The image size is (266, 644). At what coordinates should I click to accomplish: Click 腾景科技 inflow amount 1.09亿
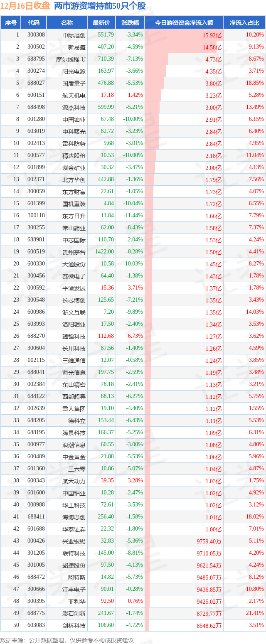pos(213,433)
